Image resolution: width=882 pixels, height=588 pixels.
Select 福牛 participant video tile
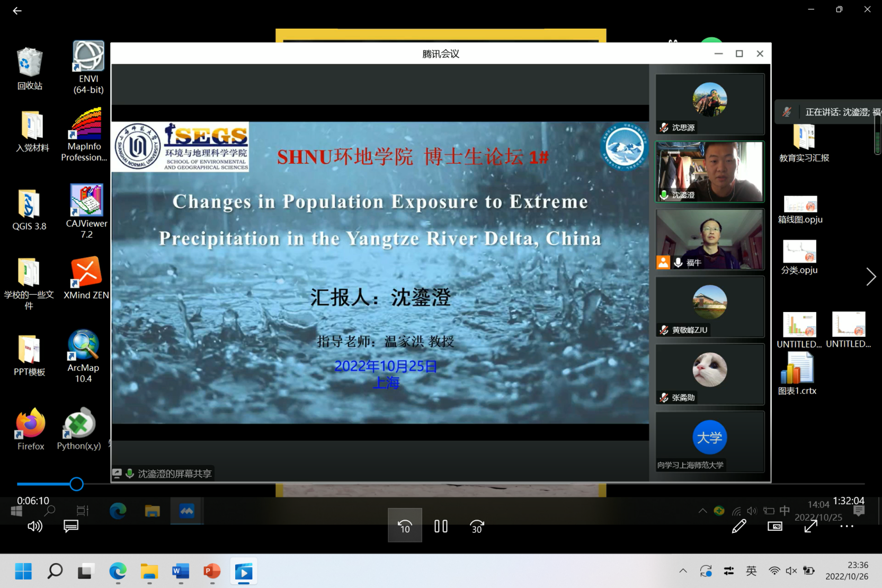[710, 239]
